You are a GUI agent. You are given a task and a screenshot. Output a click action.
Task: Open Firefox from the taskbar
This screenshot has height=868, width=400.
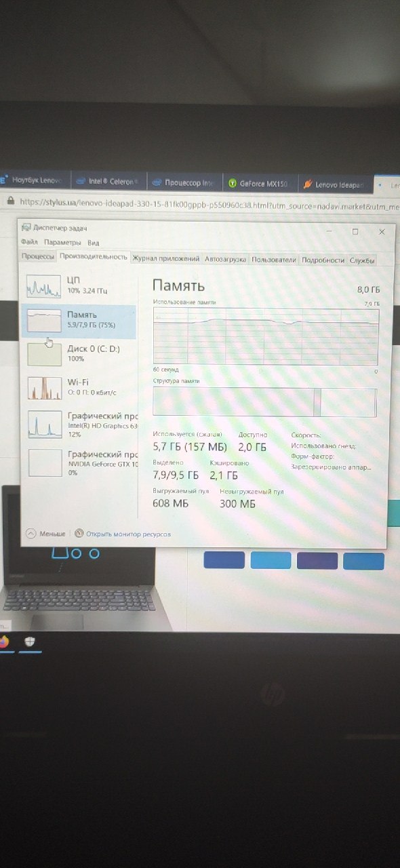click(x=3, y=642)
